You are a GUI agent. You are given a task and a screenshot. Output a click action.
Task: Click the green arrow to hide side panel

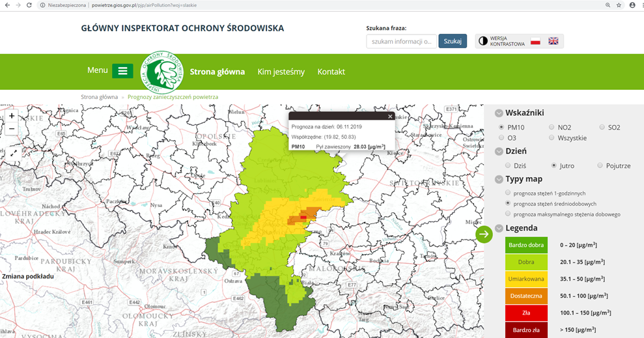[484, 234]
